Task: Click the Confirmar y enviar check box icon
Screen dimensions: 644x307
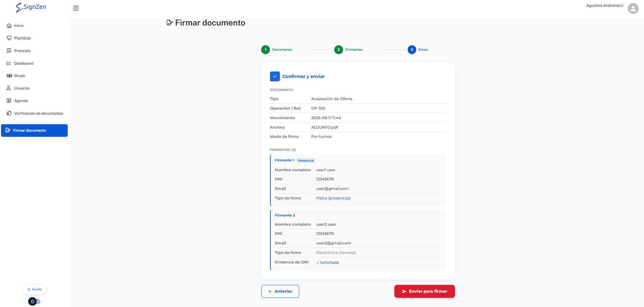Action: point(275,76)
